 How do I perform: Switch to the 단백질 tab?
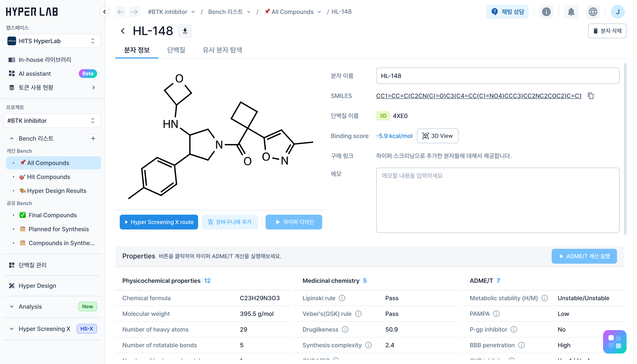[x=176, y=50]
